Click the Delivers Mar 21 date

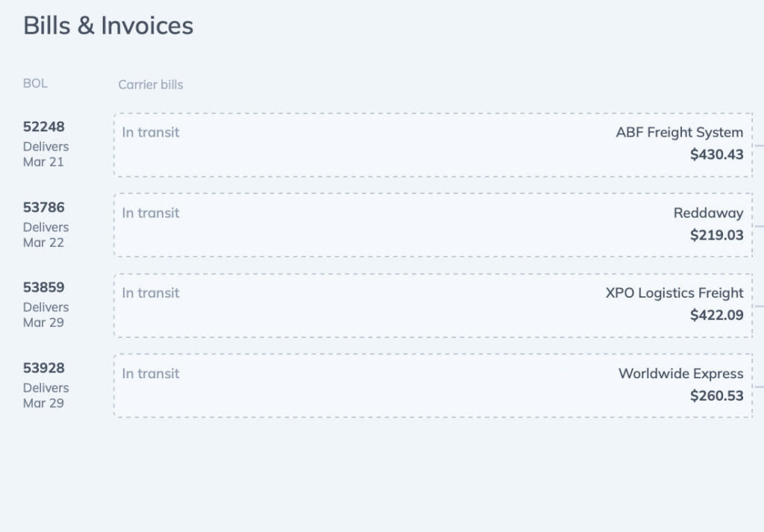pos(46,154)
